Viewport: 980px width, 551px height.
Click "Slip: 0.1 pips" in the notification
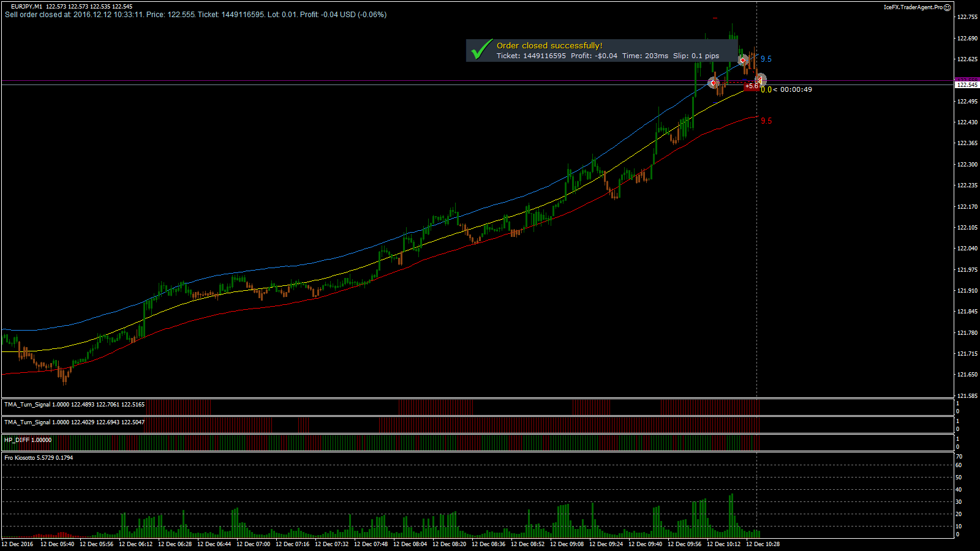[696, 56]
